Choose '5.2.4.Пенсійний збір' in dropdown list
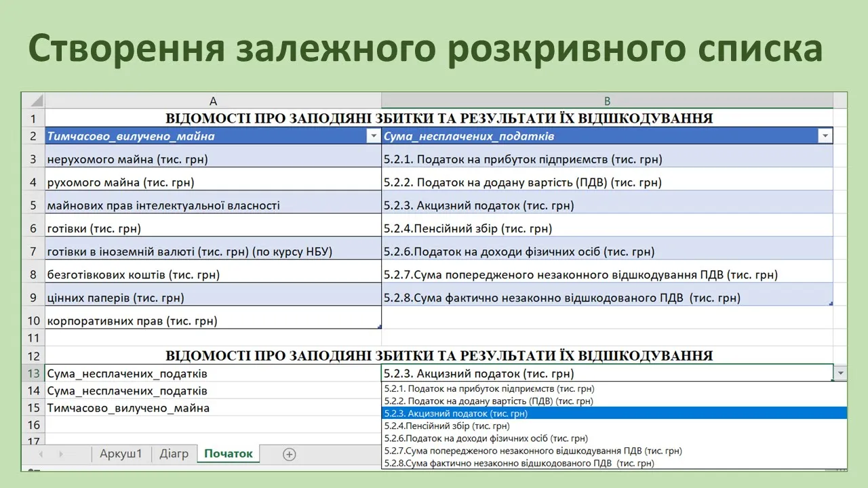Screen dimensions: 868x488 [x=614, y=426]
